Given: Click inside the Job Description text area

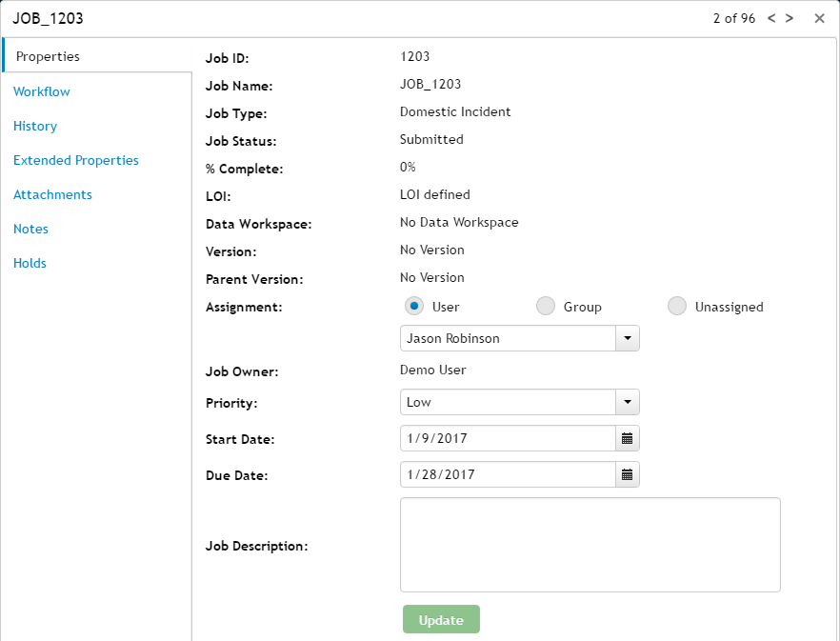Looking at the screenshot, I should [590, 545].
